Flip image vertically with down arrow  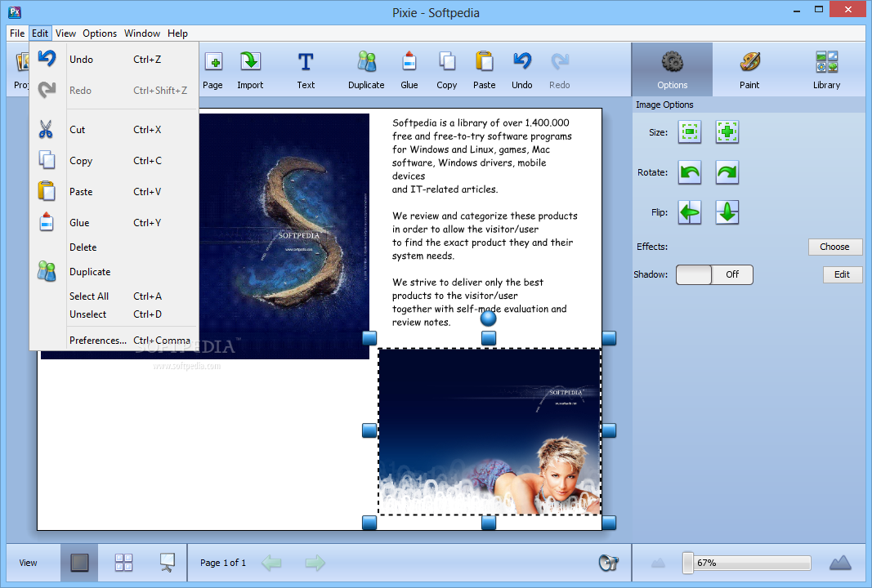727,212
